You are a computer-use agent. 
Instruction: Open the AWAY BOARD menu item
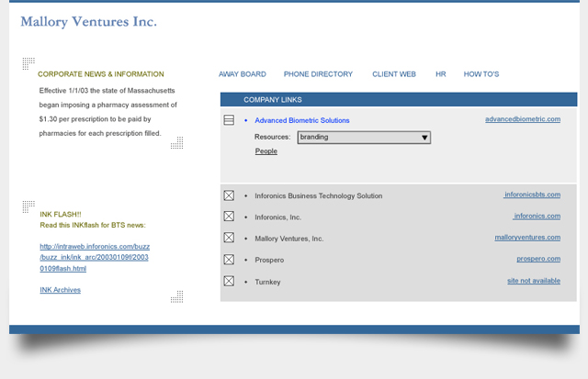(243, 74)
